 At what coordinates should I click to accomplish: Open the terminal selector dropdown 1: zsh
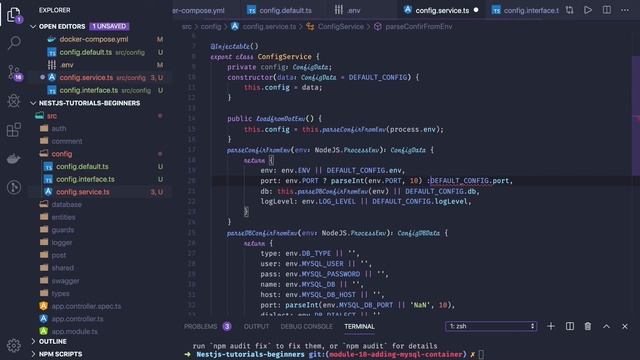tap(491, 326)
